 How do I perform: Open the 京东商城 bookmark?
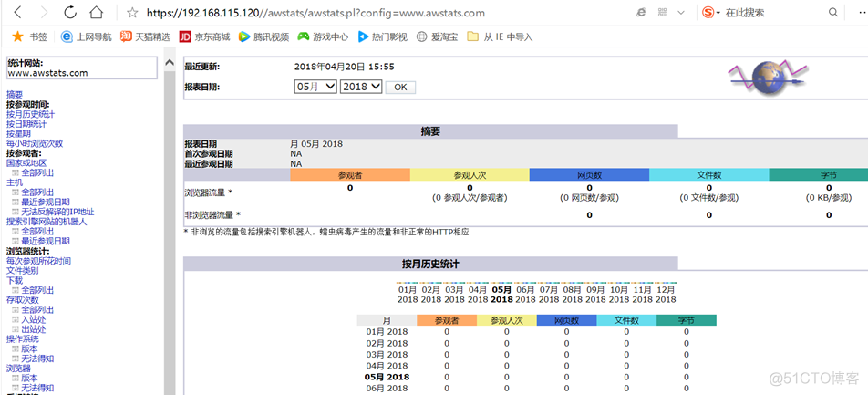204,37
